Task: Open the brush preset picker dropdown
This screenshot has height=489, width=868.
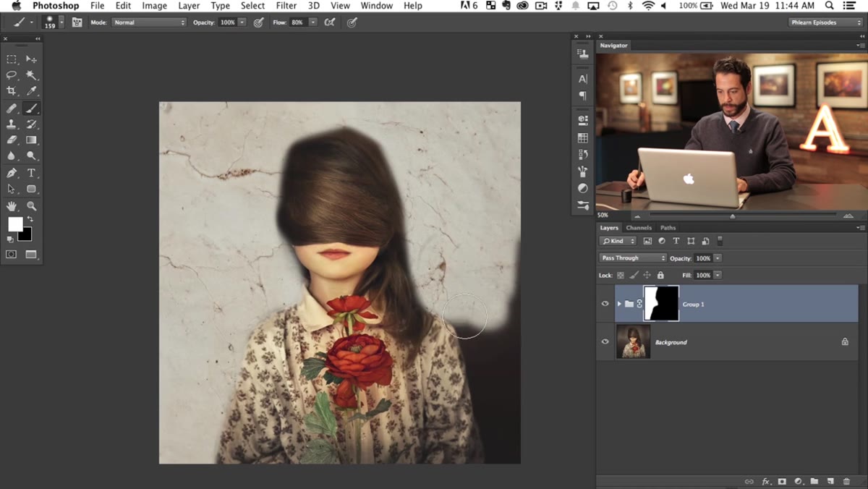Action: pyautogui.click(x=61, y=22)
